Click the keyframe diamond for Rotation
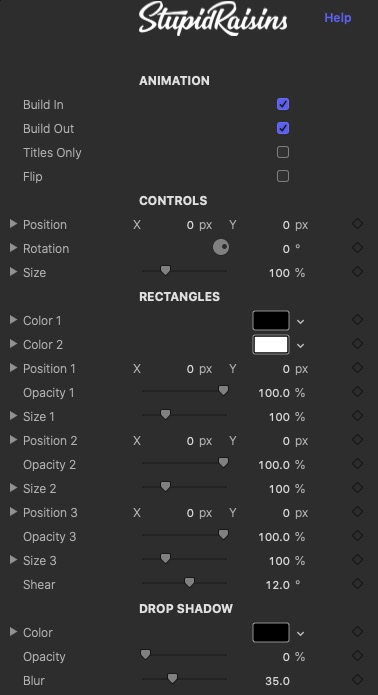Viewport: 378px width, 695px height. (x=357, y=248)
